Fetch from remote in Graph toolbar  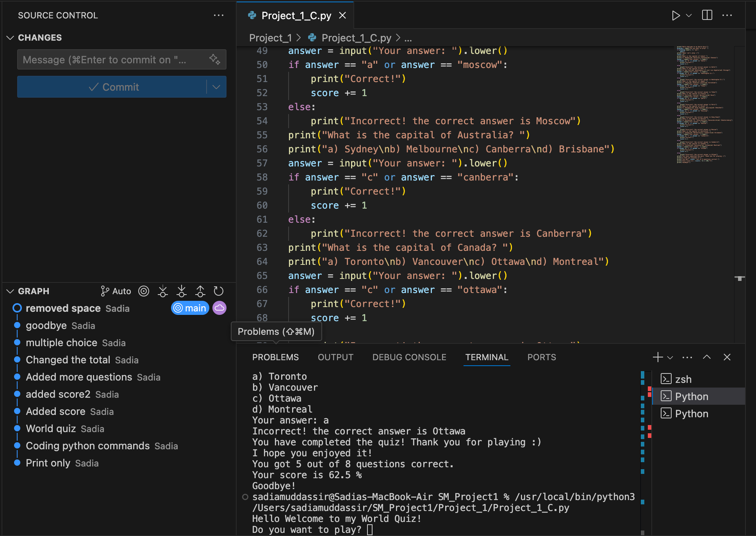(x=162, y=291)
